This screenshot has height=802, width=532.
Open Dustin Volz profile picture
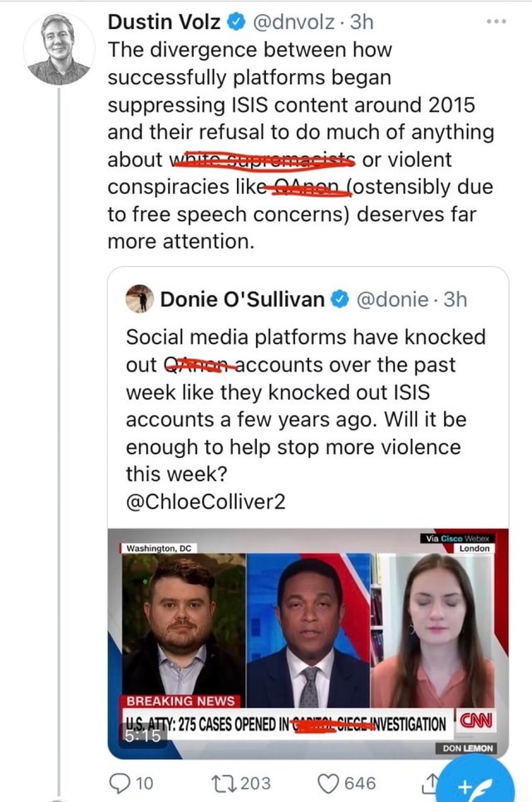tap(59, 49)
